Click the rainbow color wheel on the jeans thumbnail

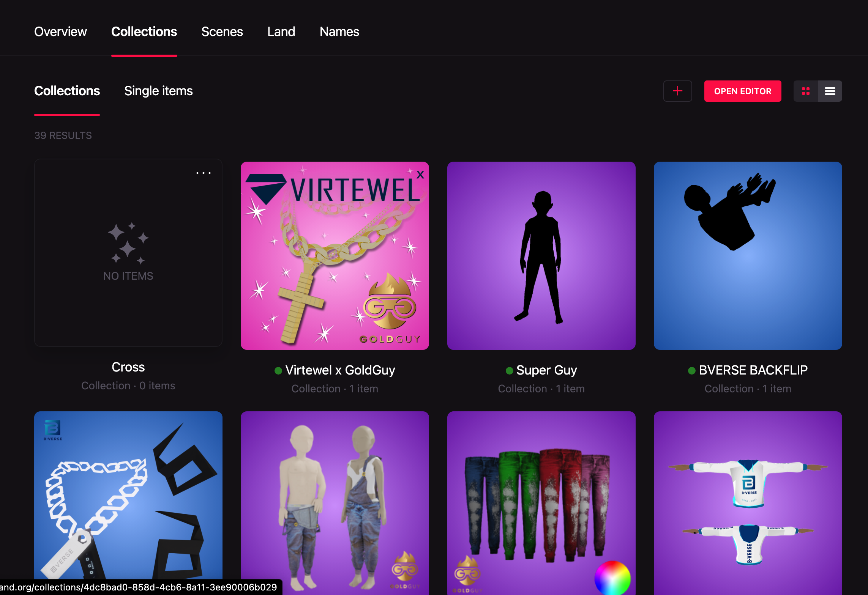click(612, 578)
